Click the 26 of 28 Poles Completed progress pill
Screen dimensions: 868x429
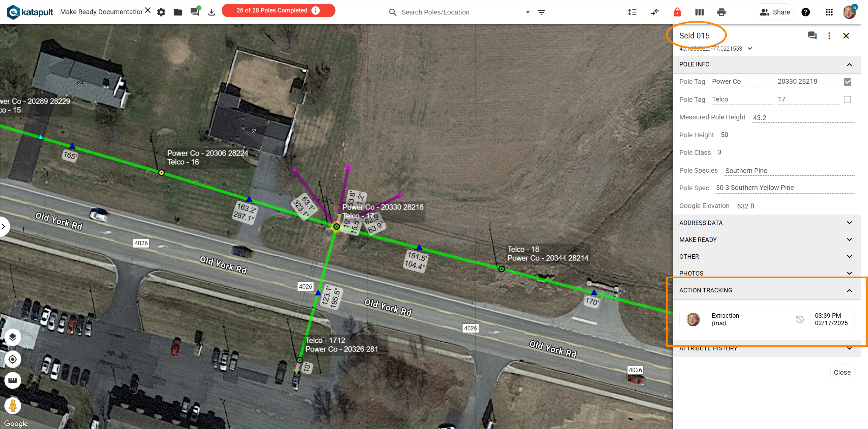coord(278,10)
